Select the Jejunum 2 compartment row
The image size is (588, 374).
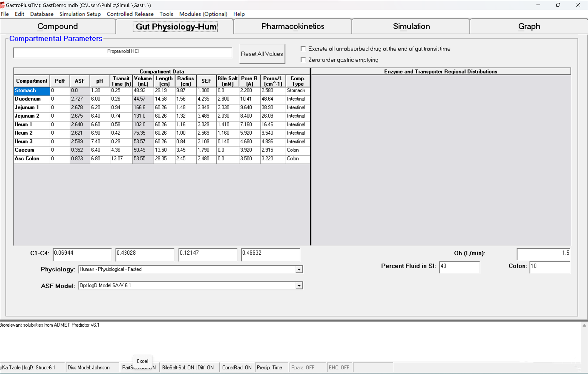coord(32,116)
